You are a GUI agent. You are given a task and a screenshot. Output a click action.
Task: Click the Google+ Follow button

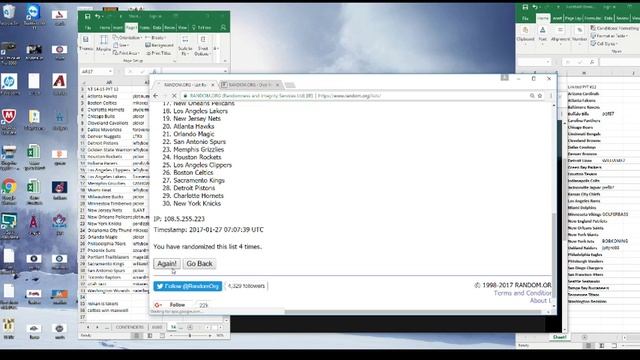point(173,305)
